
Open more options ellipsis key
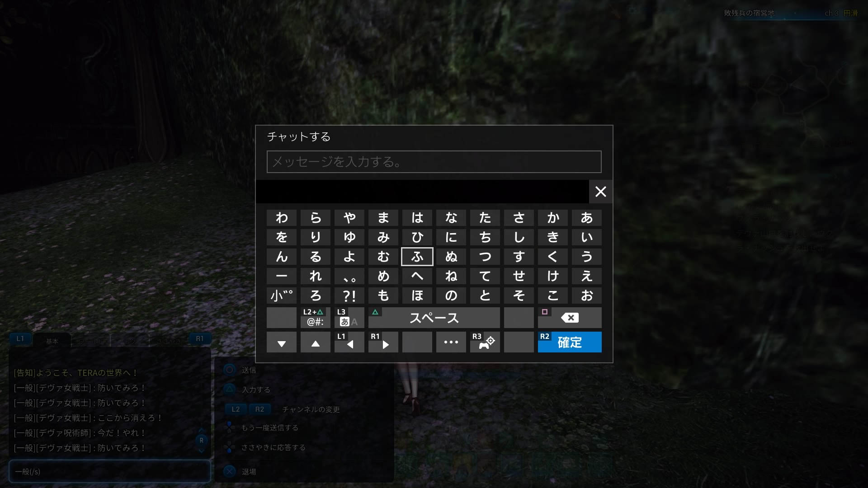pyautogui.click(x=451, y=342)
